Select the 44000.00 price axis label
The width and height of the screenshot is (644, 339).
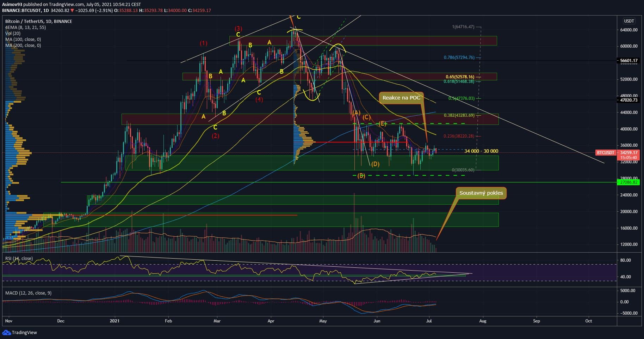(x=629, y=113)
